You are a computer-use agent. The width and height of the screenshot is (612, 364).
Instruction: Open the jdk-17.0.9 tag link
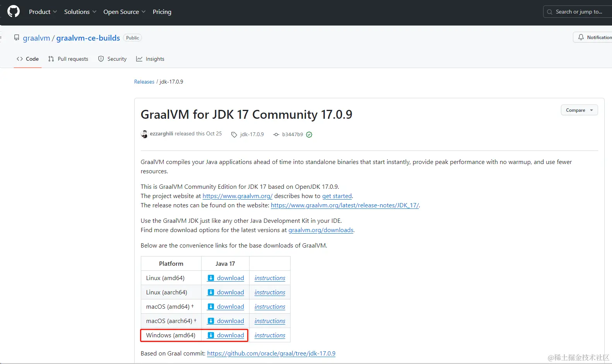[252, 134]
